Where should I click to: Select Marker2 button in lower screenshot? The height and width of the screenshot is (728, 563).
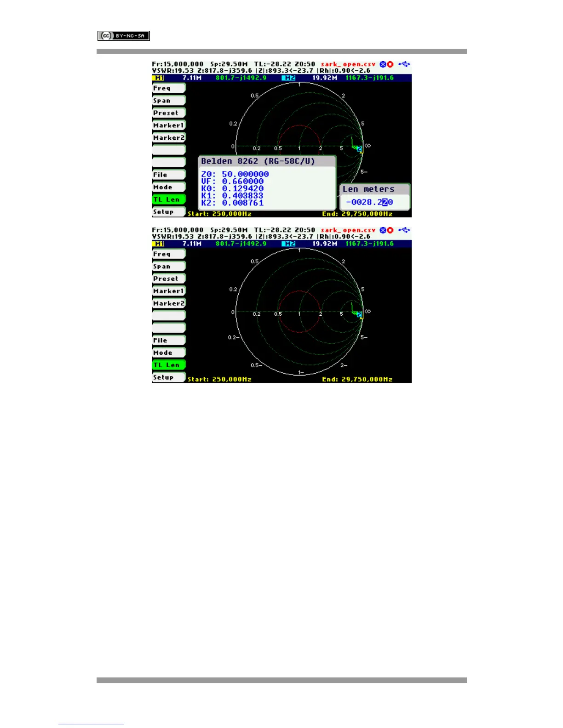click(169, 303)
